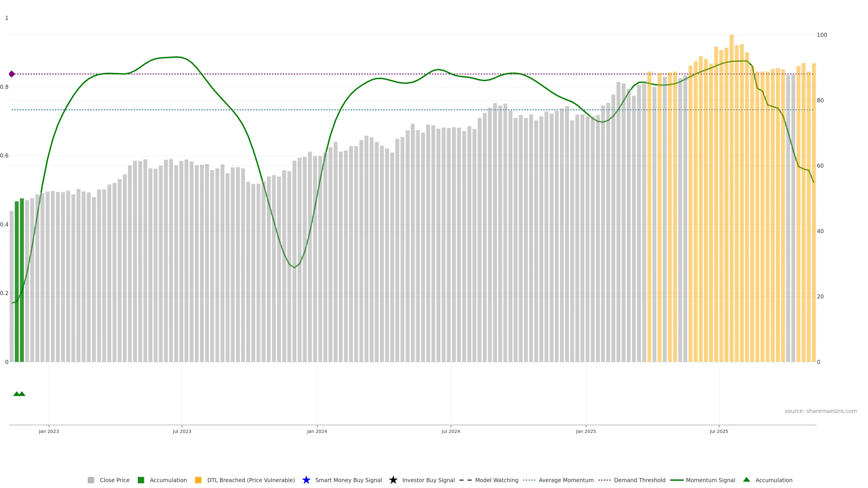
Task: Click the green Accumulation square legend icon
Action: 141,480
